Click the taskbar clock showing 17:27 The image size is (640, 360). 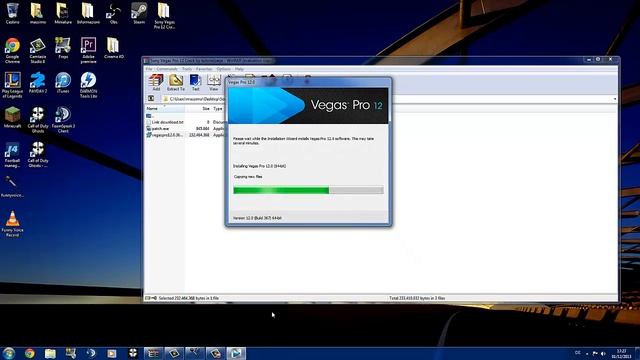622,353
